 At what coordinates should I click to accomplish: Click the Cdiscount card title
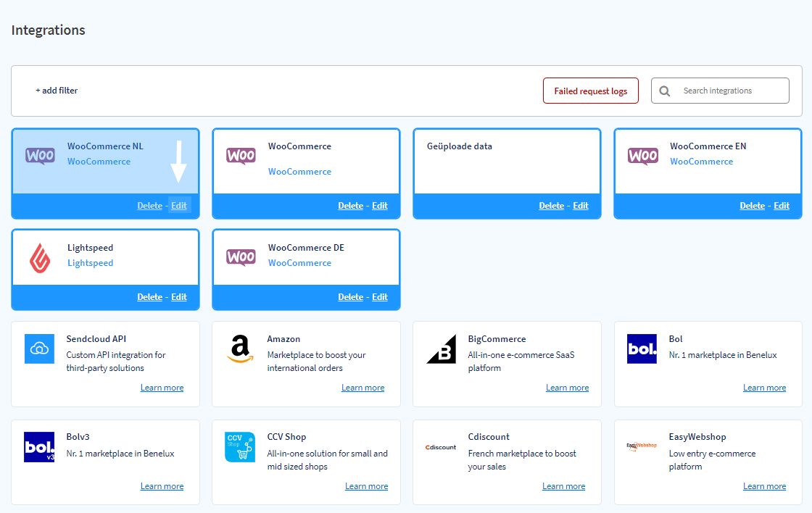[489, 437]
